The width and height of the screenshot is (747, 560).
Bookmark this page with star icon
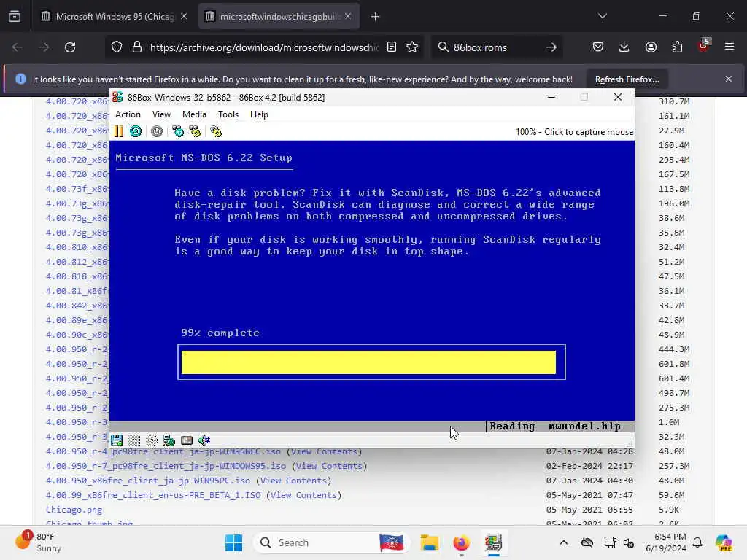[x=413, y=47]
